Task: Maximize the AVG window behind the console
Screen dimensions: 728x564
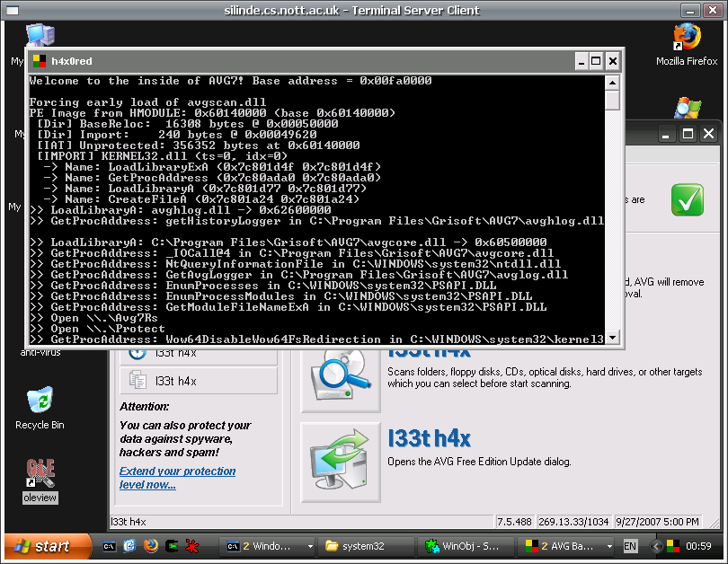Action: (688, 135)
